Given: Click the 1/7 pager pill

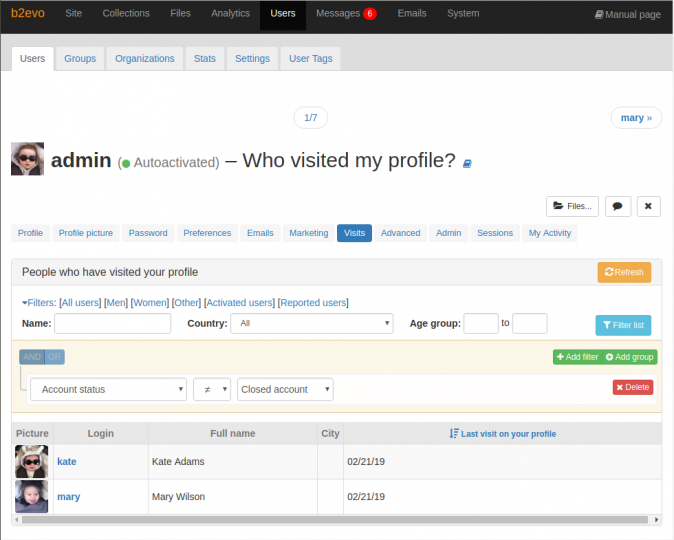Looking at the screenshot, I should point(310,117).
